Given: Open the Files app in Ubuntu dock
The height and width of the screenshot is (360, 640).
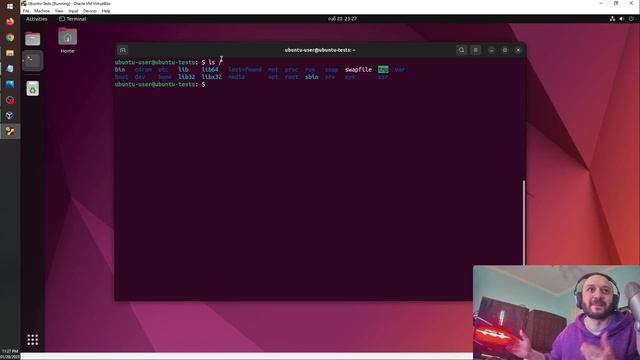Looking at the screenshot, I should point(33,39).
